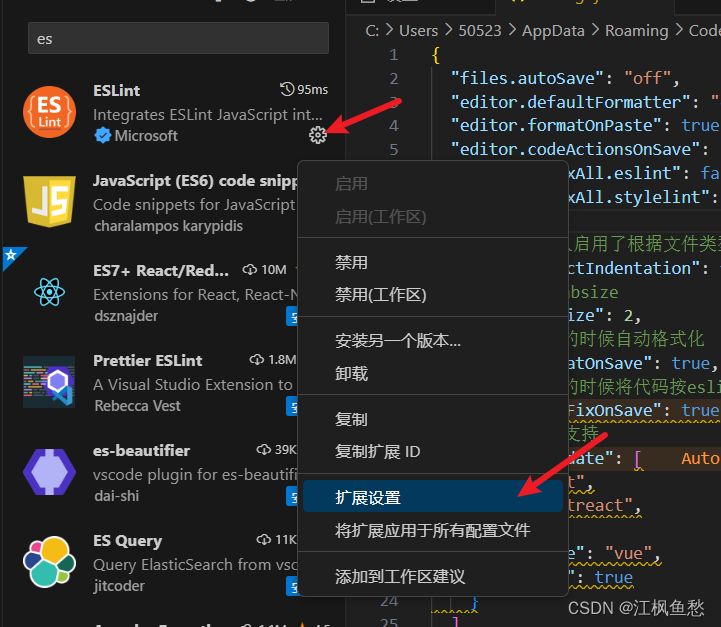
Task: Click Prettier ESLint download cloud icon
Action: tap(257, 359)
